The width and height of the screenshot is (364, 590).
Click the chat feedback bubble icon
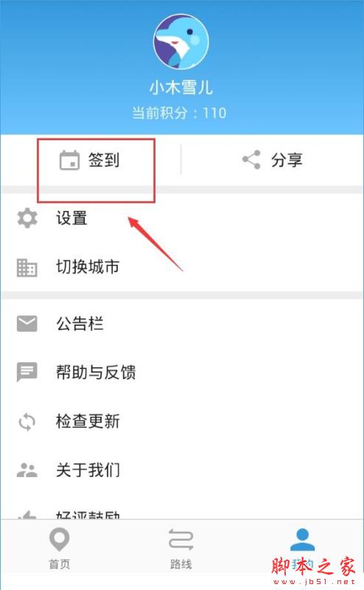pos(27,372)
